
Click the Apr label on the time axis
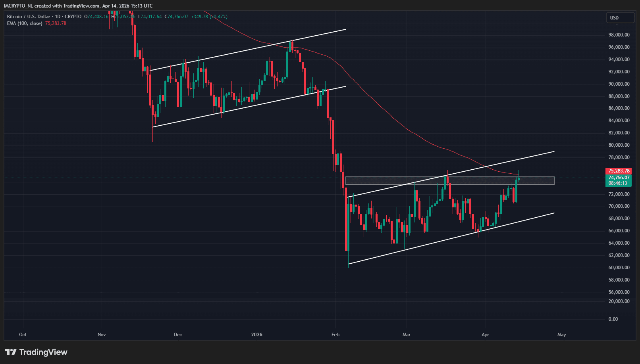[485, 335]
